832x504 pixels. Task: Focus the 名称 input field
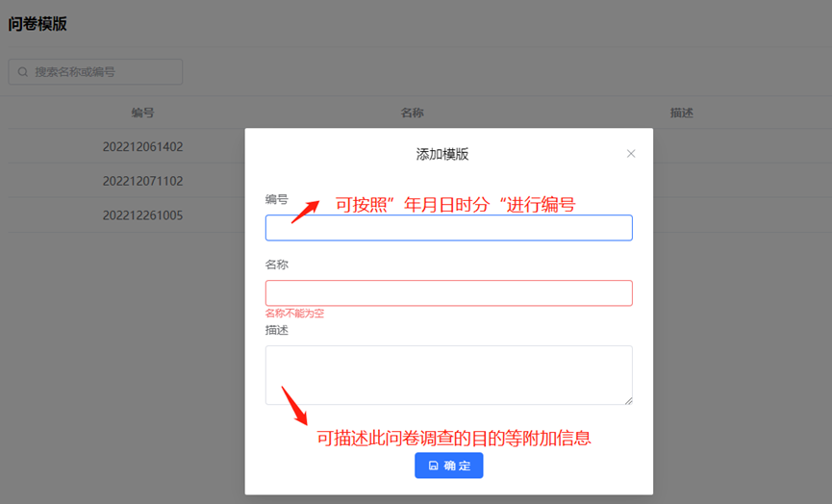click(x=449, y=292)
